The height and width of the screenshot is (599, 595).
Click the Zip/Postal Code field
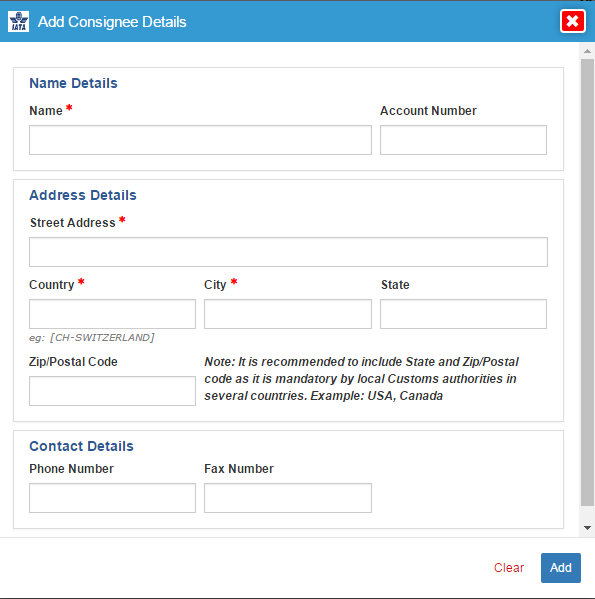point(112,391)
